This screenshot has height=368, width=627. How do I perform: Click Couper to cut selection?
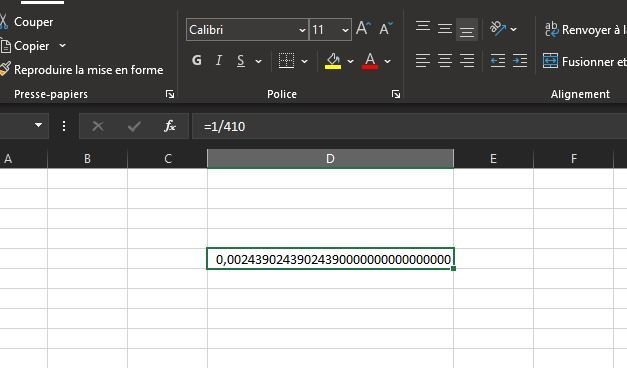pos(33,22)
